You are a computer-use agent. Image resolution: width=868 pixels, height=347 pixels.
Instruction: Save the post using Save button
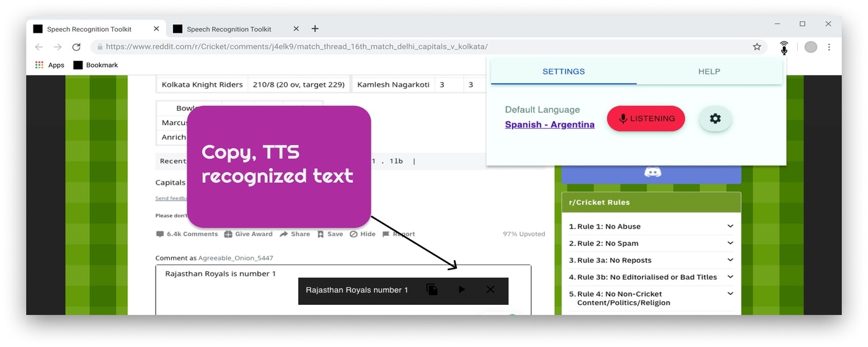[330, 234]
